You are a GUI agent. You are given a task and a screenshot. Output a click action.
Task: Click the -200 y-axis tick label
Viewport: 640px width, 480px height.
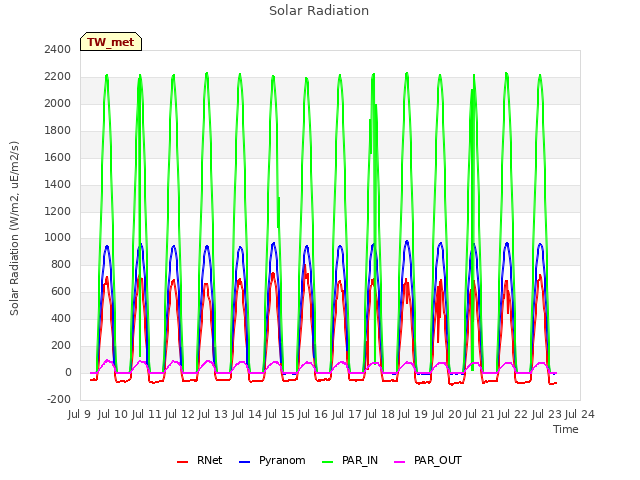coord(59,399)
